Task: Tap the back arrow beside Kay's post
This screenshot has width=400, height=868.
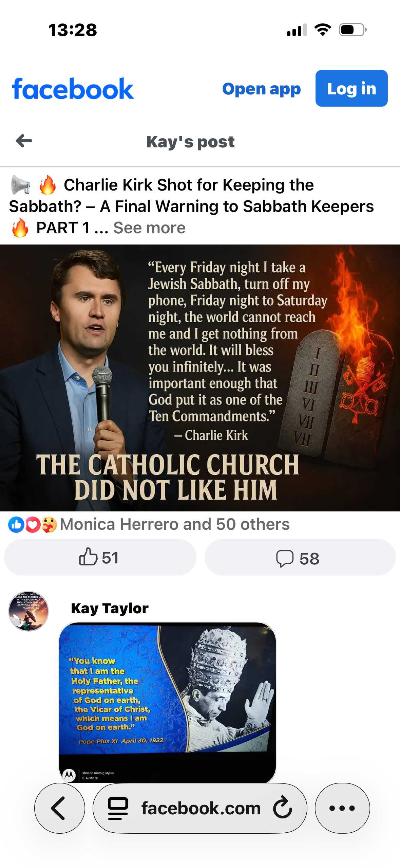Action: click(x=24, y=141)
